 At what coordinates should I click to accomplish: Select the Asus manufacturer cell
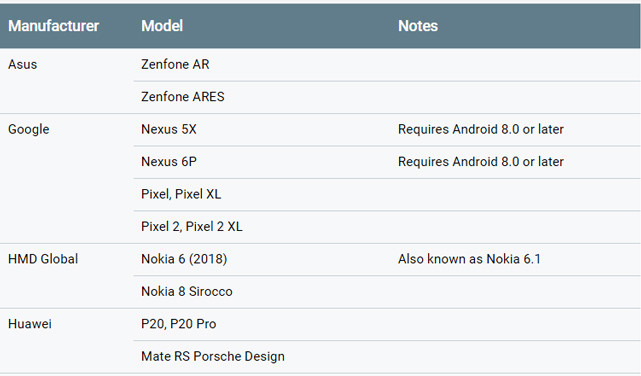pos(22,65)
